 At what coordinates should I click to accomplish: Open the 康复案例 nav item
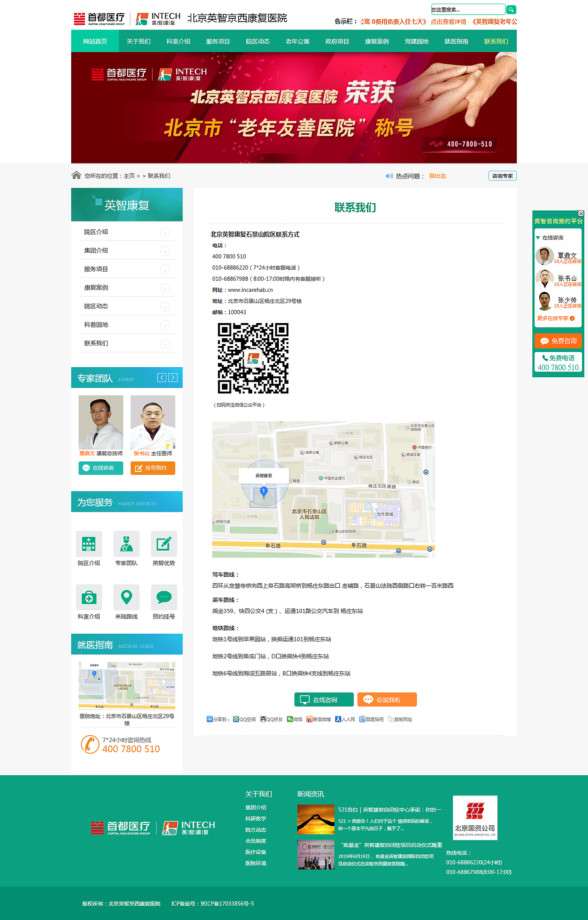[x=377, y=41]
